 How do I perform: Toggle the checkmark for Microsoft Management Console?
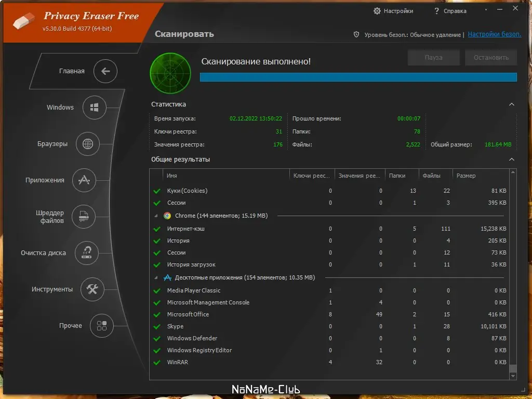coord(157,303)
